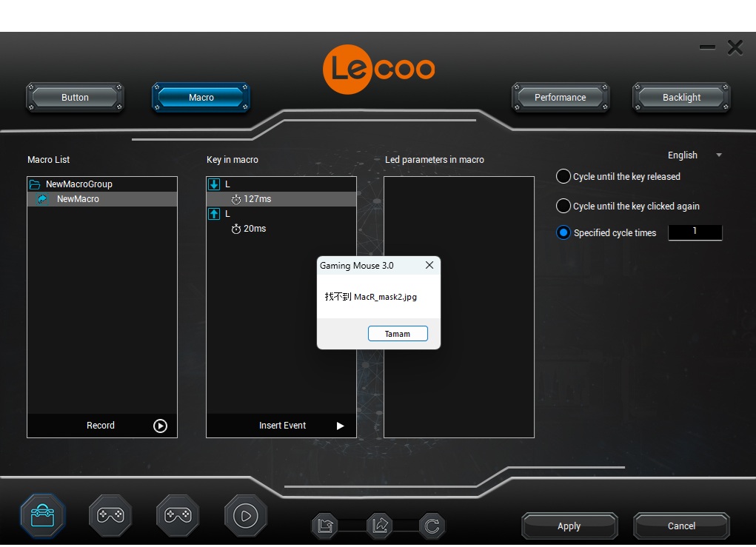Start recording with the Record button
Screen dimensions: 756x547
[102, 426]
